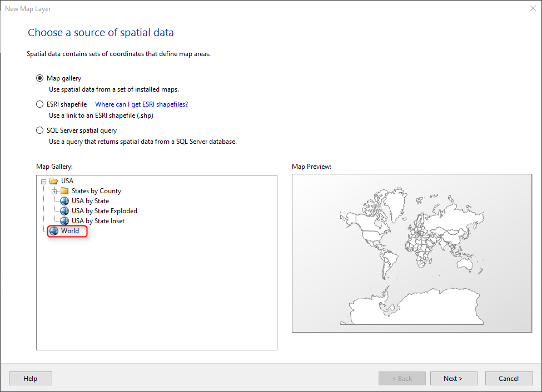
Task: Select the USA by State Exploded entry
Action: 105,211
